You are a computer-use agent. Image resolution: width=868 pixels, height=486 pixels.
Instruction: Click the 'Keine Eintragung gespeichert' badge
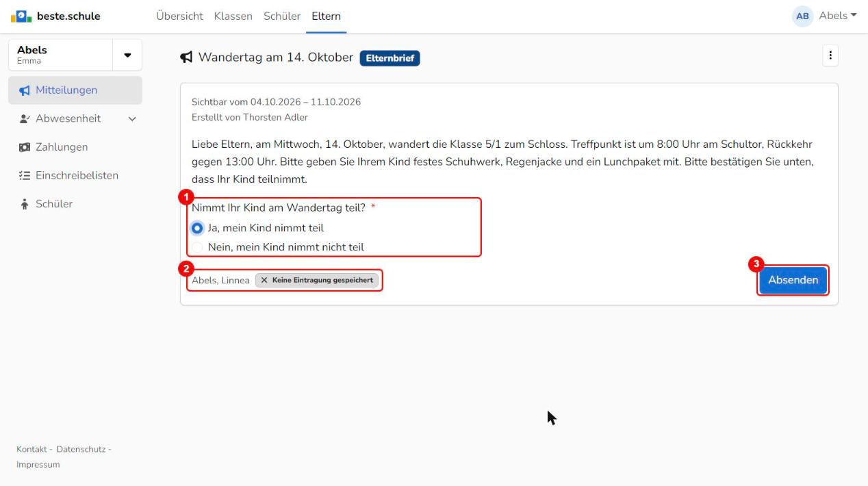coord(317,280)
